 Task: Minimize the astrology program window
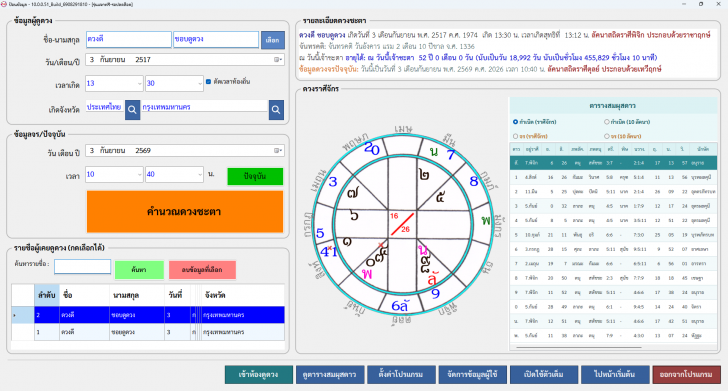[x=684, y=4]
